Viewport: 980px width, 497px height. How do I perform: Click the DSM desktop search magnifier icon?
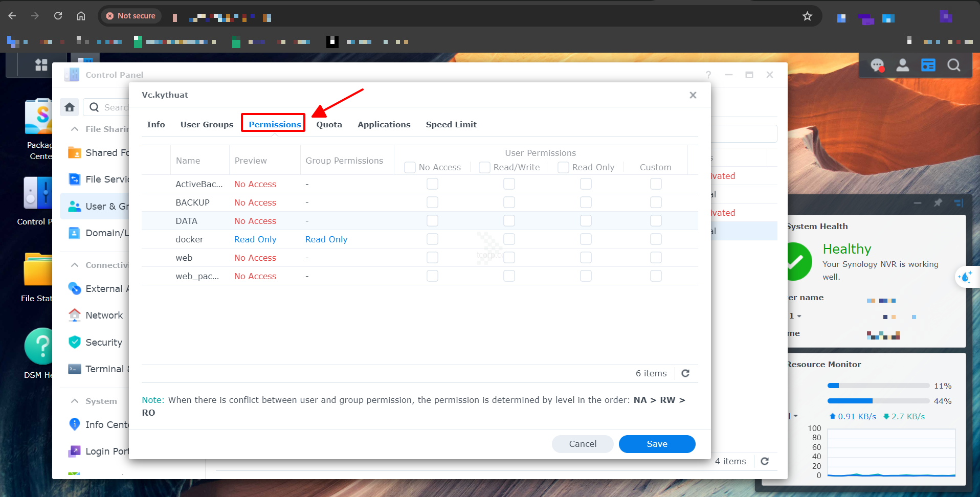click(953, 65)
